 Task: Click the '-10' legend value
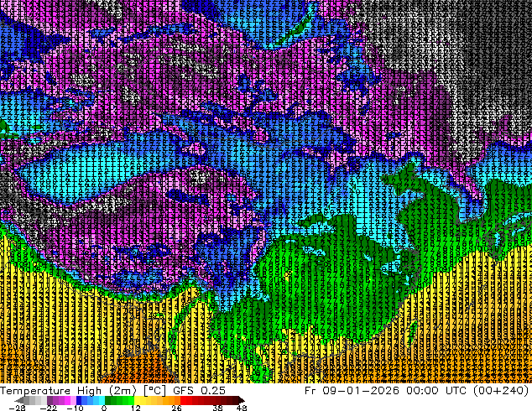tap(75, 408)
